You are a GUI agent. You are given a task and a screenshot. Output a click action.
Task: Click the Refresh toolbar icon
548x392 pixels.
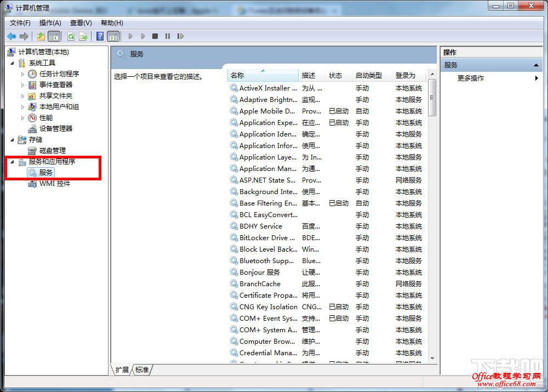click(71, 36)
